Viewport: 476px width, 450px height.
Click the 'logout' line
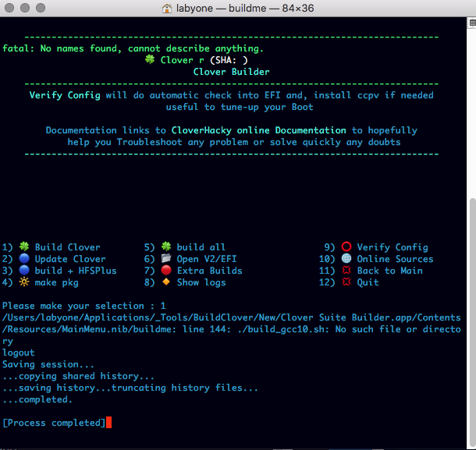pos(19,353)
